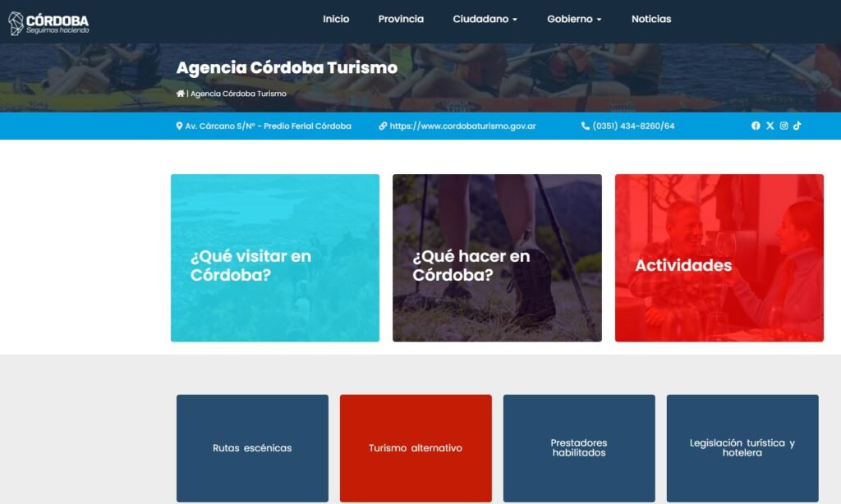Select the Prestadores habilitados tile
Image resolution: width=841 pixels, height=504 pixels.
tap(579, 448)
